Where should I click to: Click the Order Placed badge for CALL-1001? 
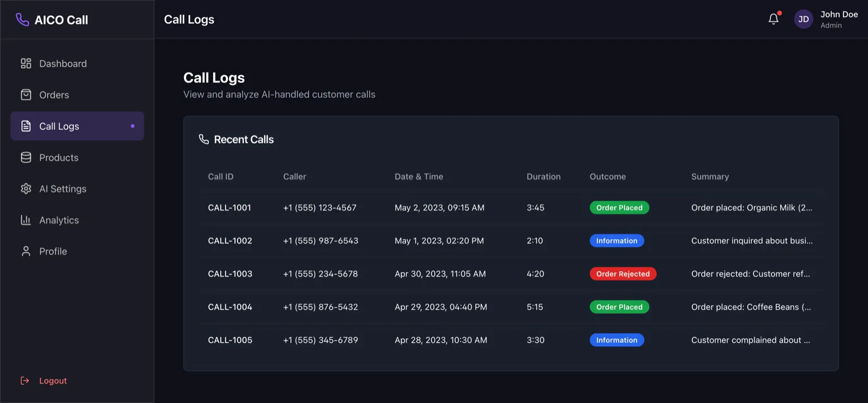coord(619,208)
